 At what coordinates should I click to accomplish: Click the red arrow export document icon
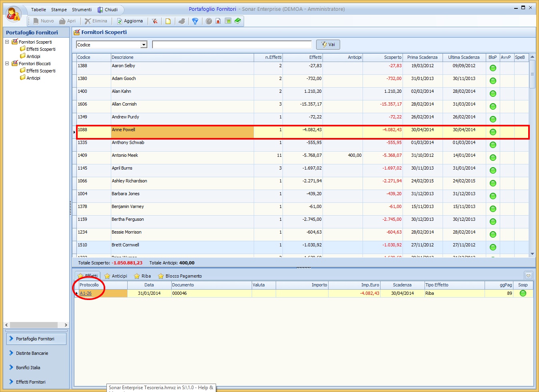pyautogui.click(x=218, y=21)
